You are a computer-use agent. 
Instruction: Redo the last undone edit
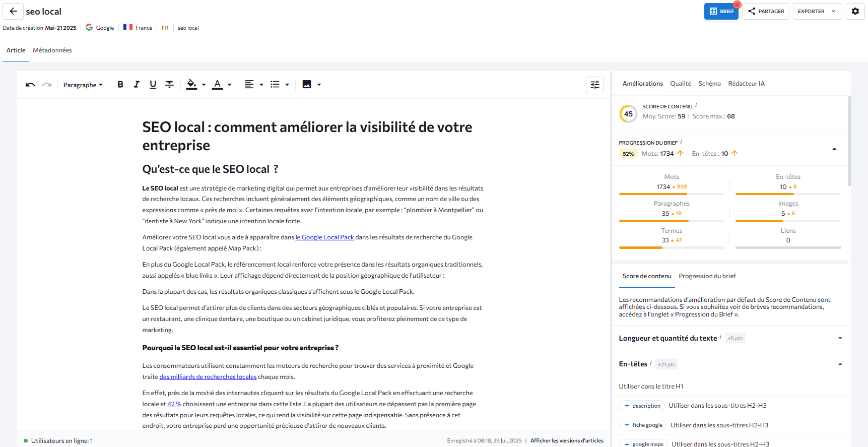point(47,85)
